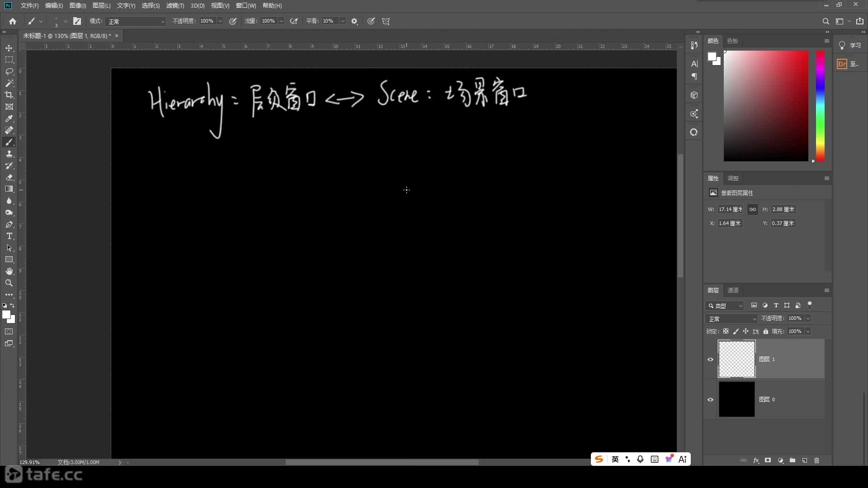The image size is (868, 488).
Task: Expand brush opacity 不透明度 slider arrow
Action: [220, 21]
